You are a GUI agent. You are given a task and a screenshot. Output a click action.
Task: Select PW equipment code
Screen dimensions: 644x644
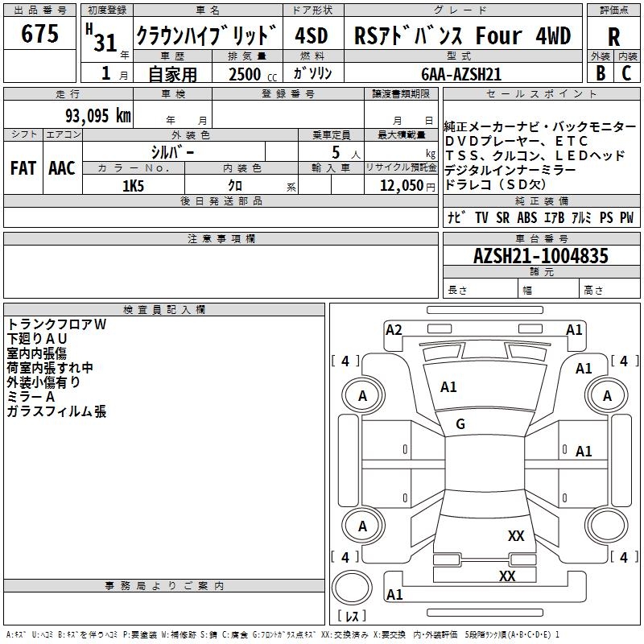point(627,217)
